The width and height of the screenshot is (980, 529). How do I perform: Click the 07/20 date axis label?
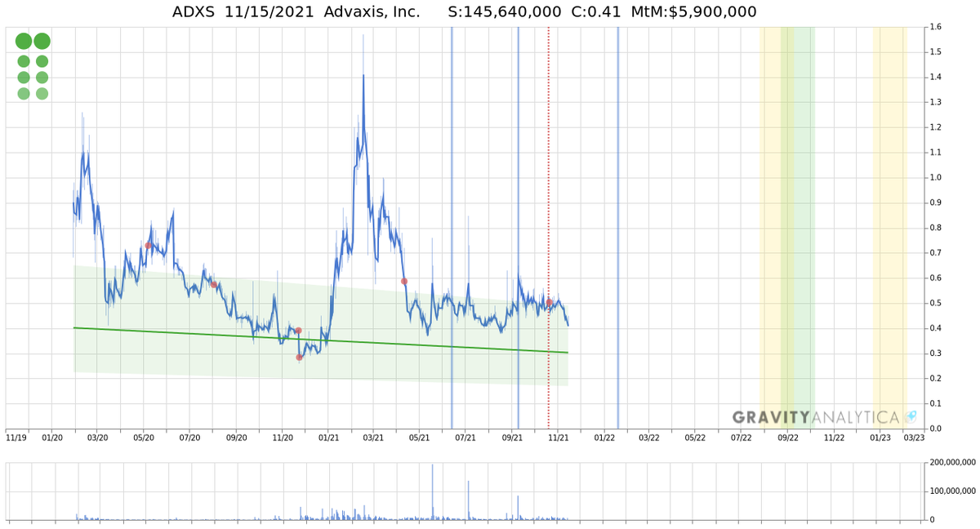pyautogui.click(x=190, y=438)
